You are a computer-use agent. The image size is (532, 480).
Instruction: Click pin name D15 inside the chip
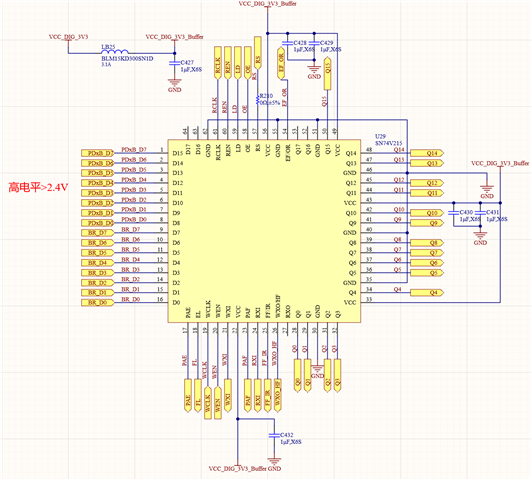pos(177,153)
